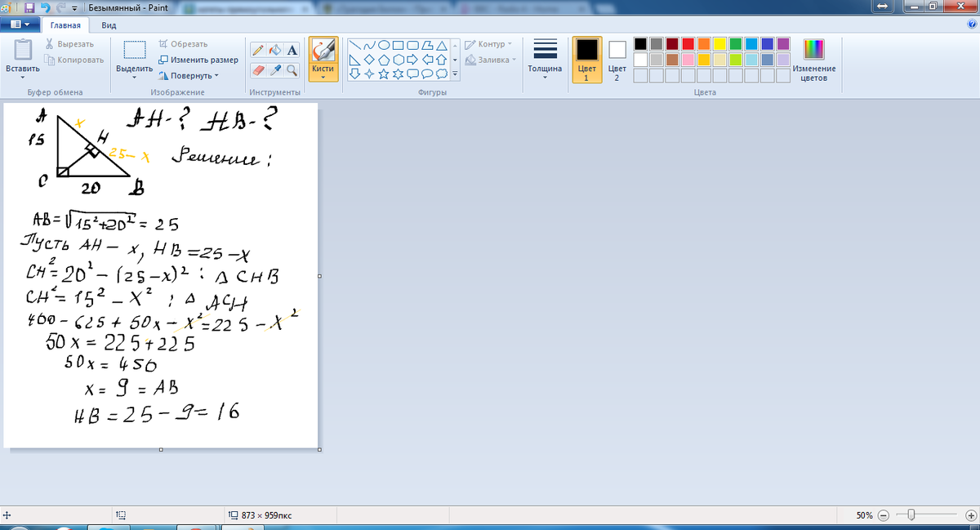The width and height of the screenshot is (980, 530).
Task: Open Изменение цветов color editor
Action: [814, 59]
